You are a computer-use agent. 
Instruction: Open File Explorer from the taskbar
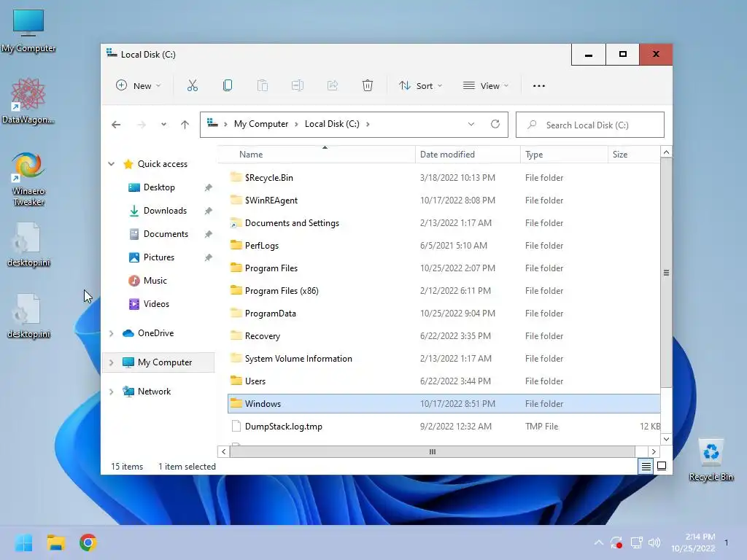pos(55,542)
